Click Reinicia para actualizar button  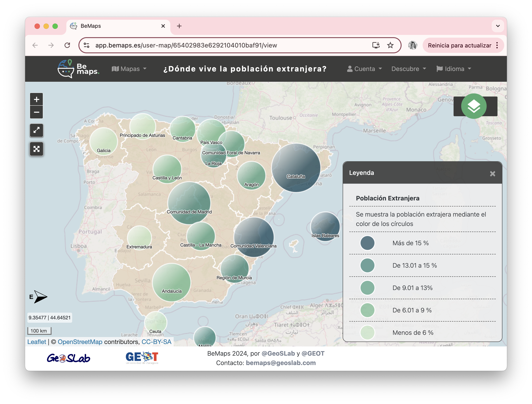coord(459,45)
